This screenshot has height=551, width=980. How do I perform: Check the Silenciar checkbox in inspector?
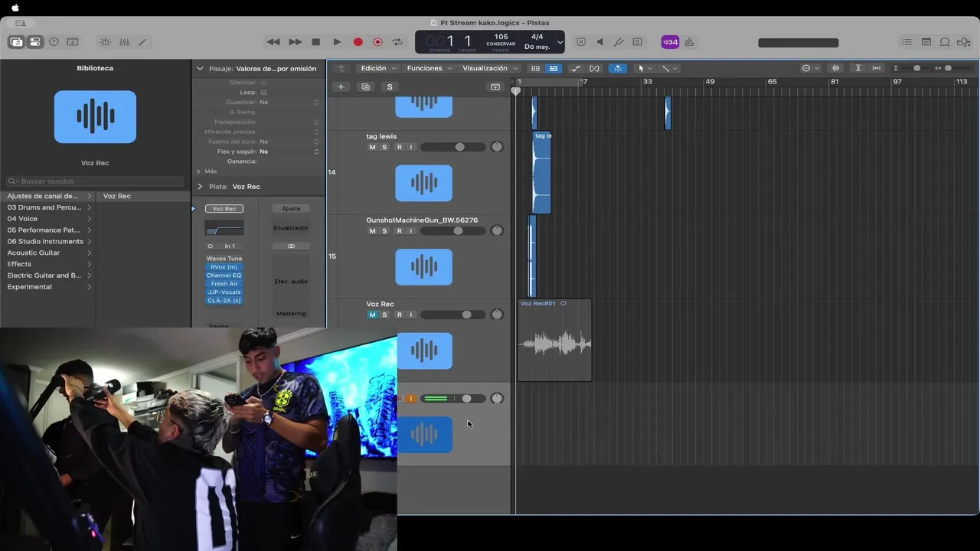click(263, 82)
